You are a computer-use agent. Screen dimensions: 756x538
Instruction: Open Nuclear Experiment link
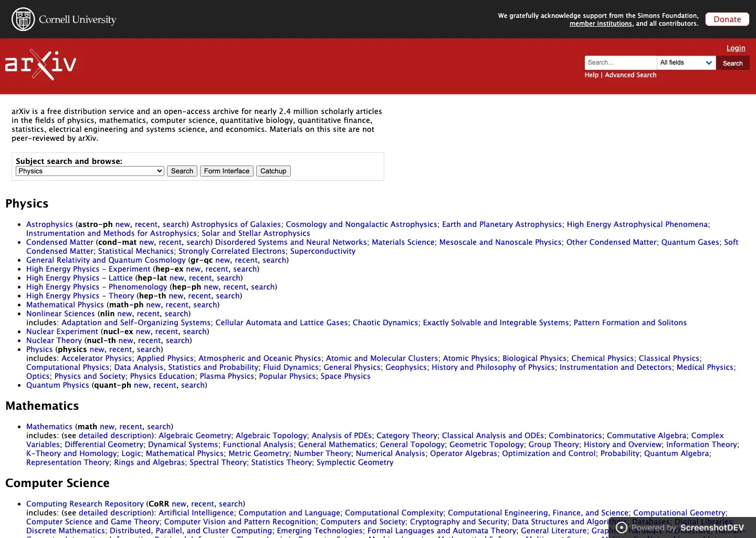[62, 332]
